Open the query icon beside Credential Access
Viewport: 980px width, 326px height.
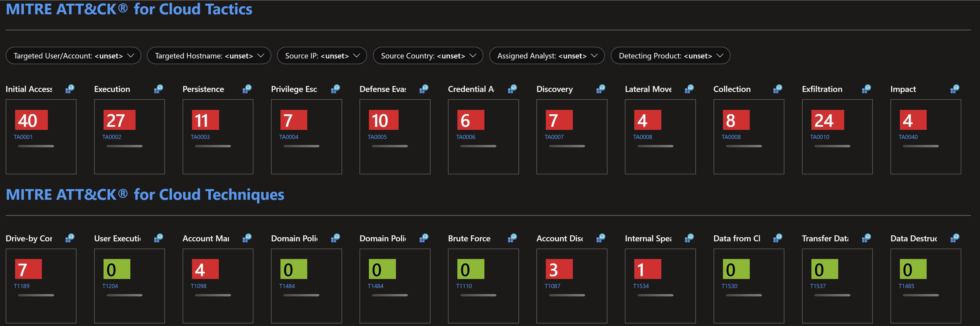(x=513, y=89)
